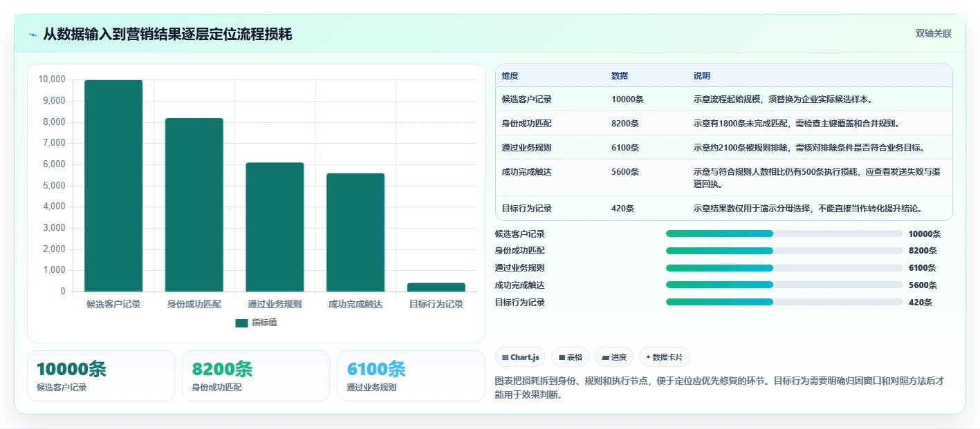Image resolution: width=980 pixels, height=429 pixels.
Task: Click the summary paragraph starting 图表把损耗拆到
Action: coord(720,388)
